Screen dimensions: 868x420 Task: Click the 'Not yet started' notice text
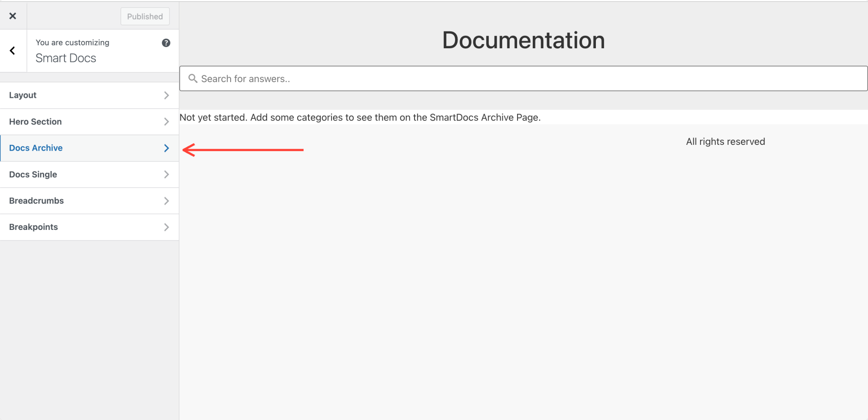(360, 117)
